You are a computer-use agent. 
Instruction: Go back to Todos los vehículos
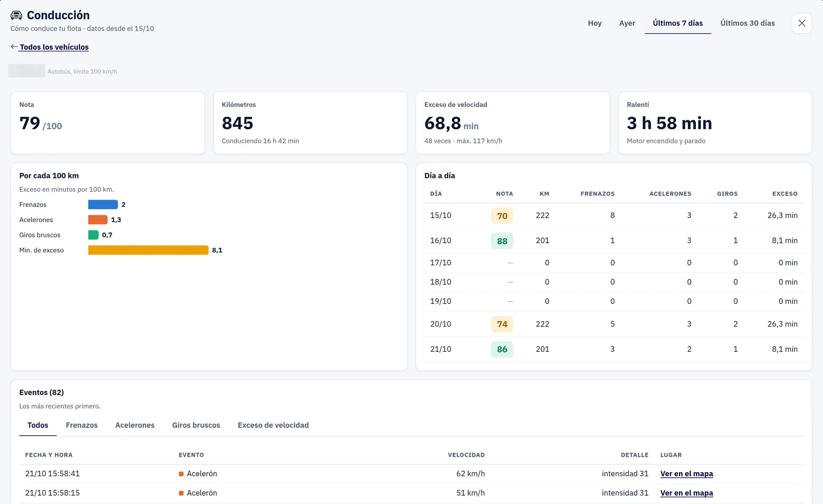pos(54,47)
